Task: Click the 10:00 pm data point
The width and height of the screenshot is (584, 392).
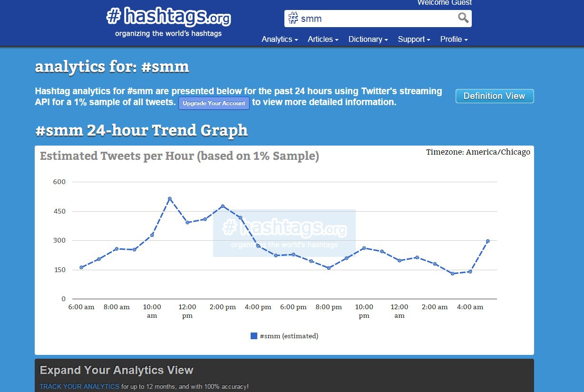Action: click(x=364, y=248)
